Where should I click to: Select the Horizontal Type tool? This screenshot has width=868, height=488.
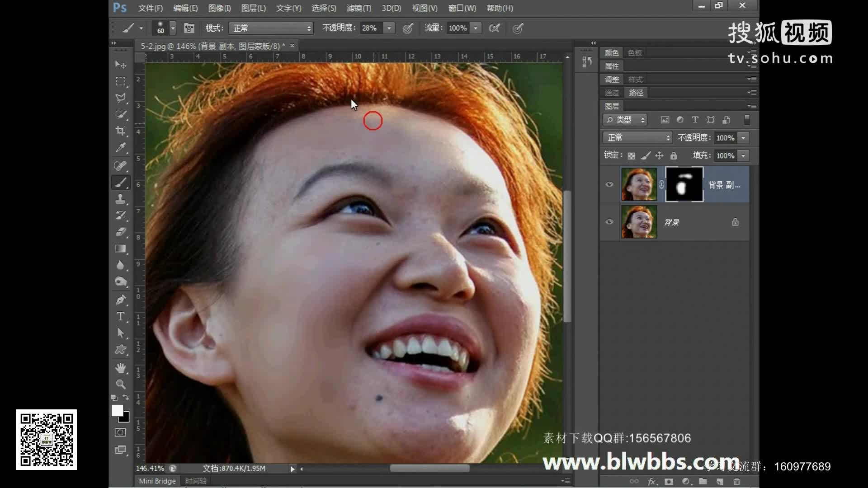[x=120, y=316]
